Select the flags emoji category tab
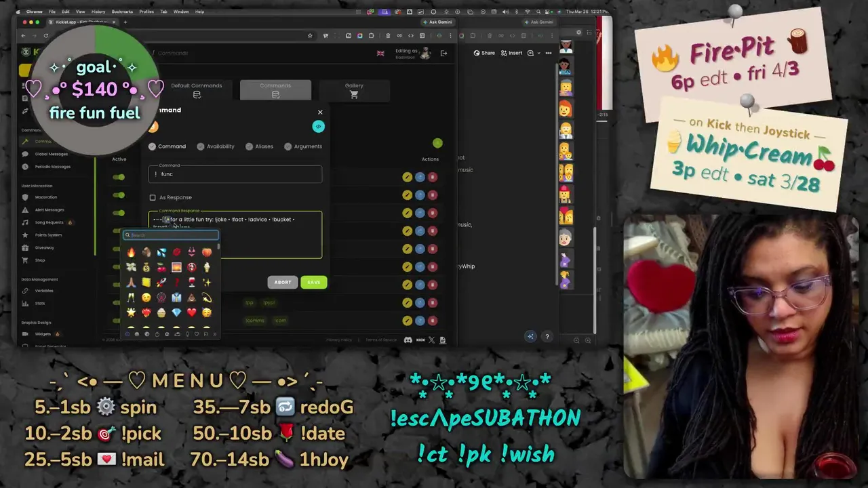The height and width of the screenshot is (488, 868). point(205,334)
